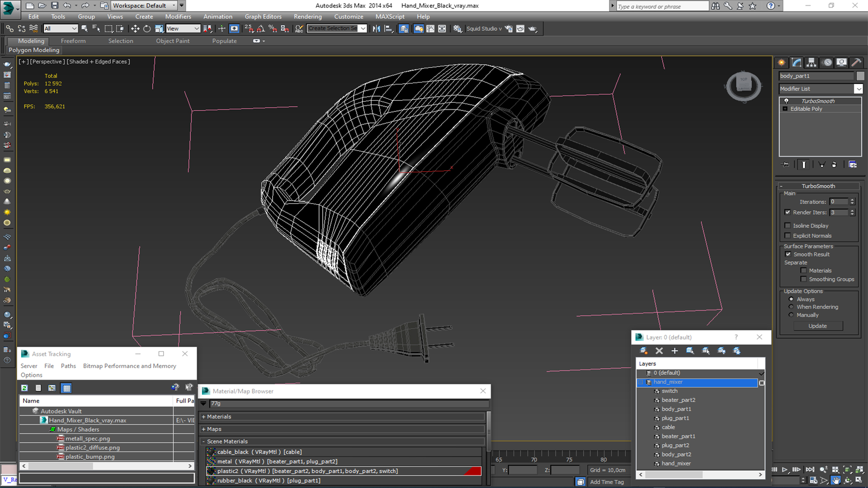Click the Select and Link tool

tap(9, 28)
